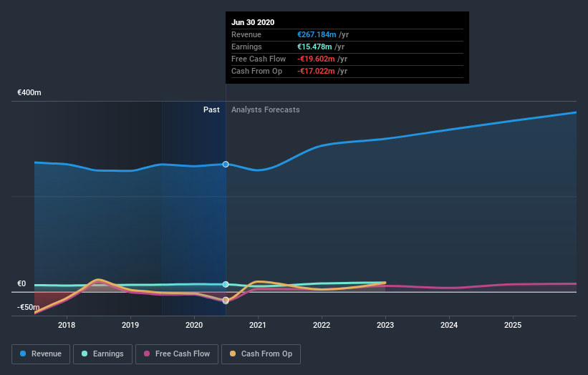Click the €0 y-axis label

21,283
